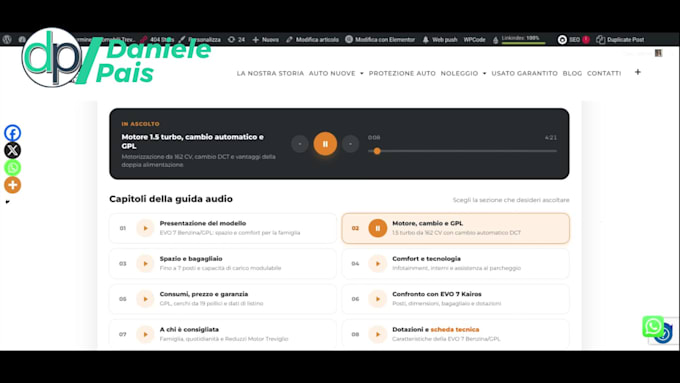
Task: Open the floating WhatsApp chat button
Action: click(x=653, y=326)
